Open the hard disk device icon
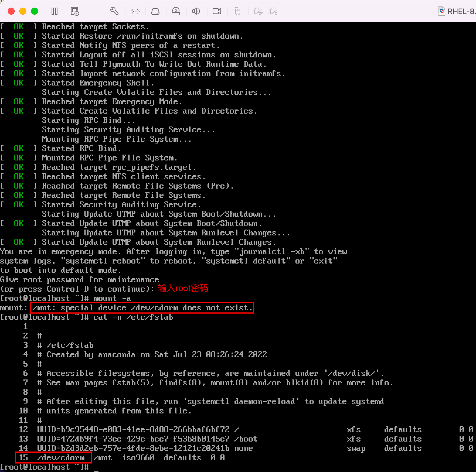Image resolution: width=476 pixels, height=472 pixels. [155, 11]
